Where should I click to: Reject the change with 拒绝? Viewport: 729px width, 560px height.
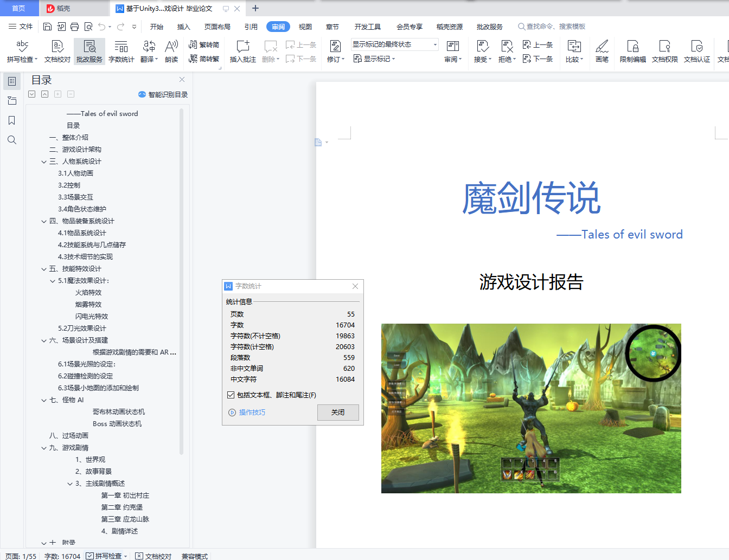(507, 52)
